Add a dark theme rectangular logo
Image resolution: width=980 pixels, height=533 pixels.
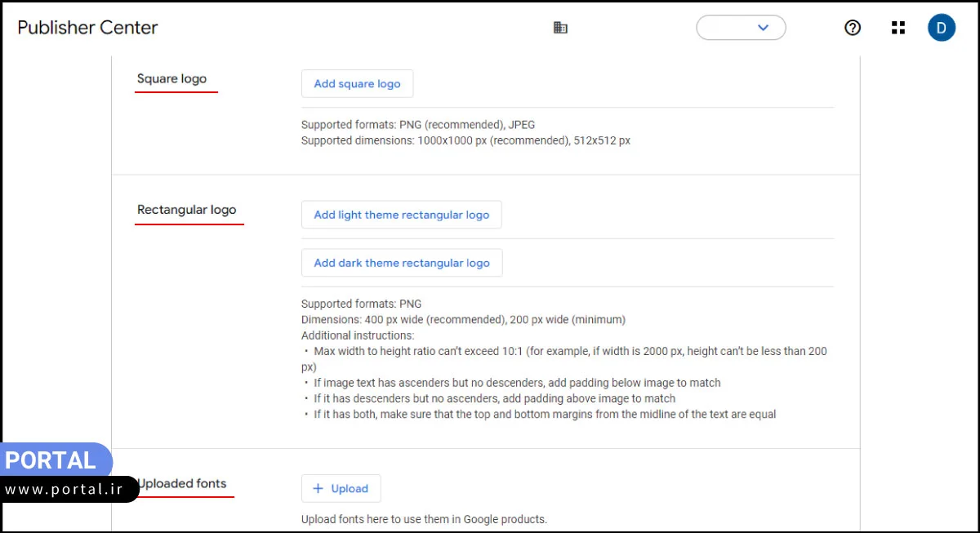click(401, 263)
